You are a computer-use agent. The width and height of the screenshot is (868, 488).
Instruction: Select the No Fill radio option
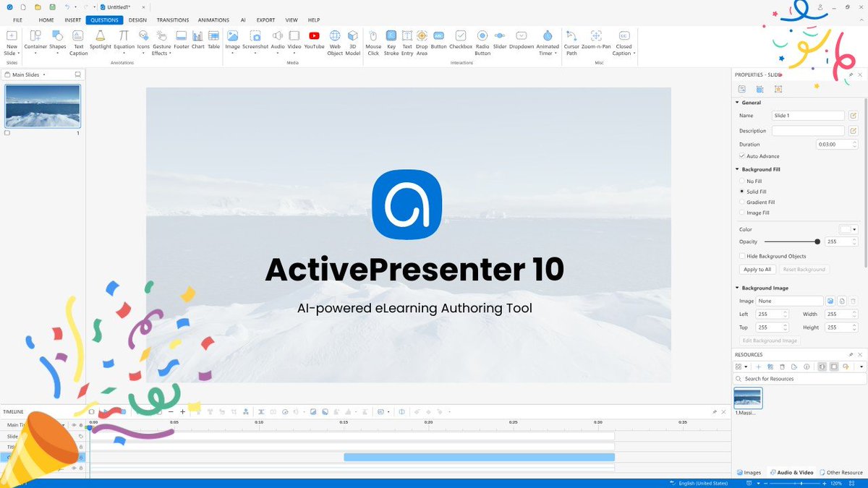[x=742, y=181]
